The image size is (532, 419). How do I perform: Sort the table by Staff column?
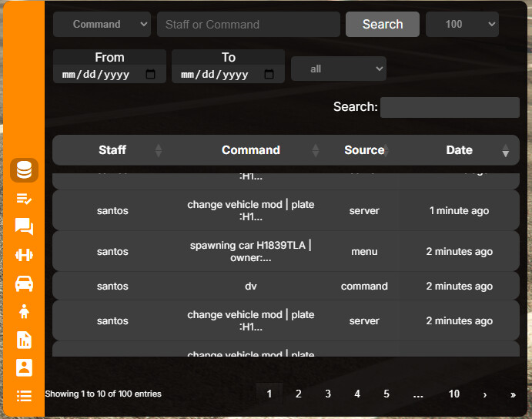112,150
